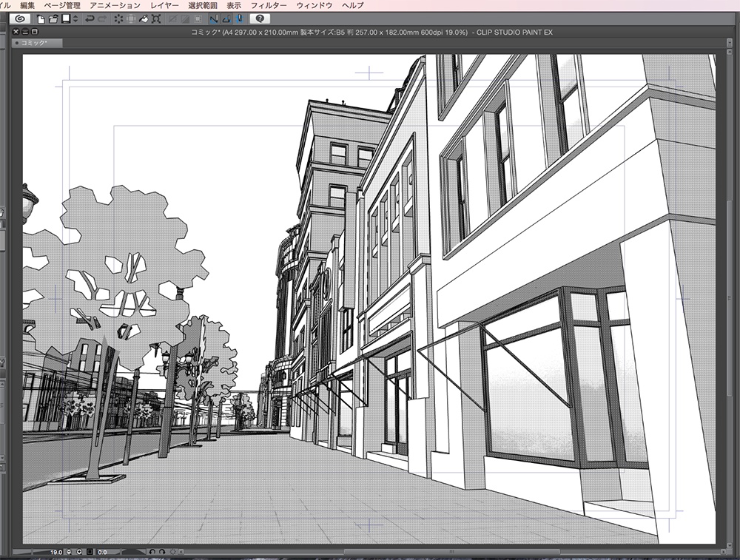740x560 pixels.
Task: Select the コミック* document tab
Action: click(x=37, y=43)
